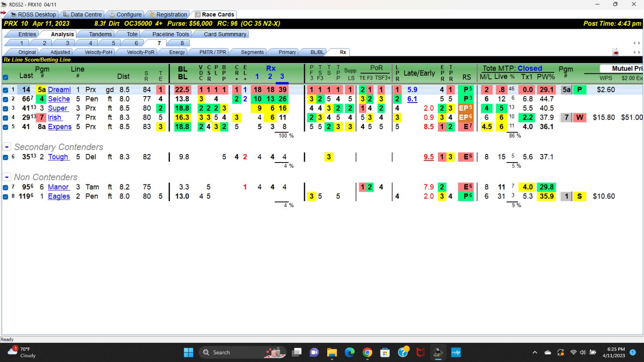Show hidden system tray icons
Image resolution: width=644 pixels, height=362 pixels.
pyautogui.click(x=535, y=353)
